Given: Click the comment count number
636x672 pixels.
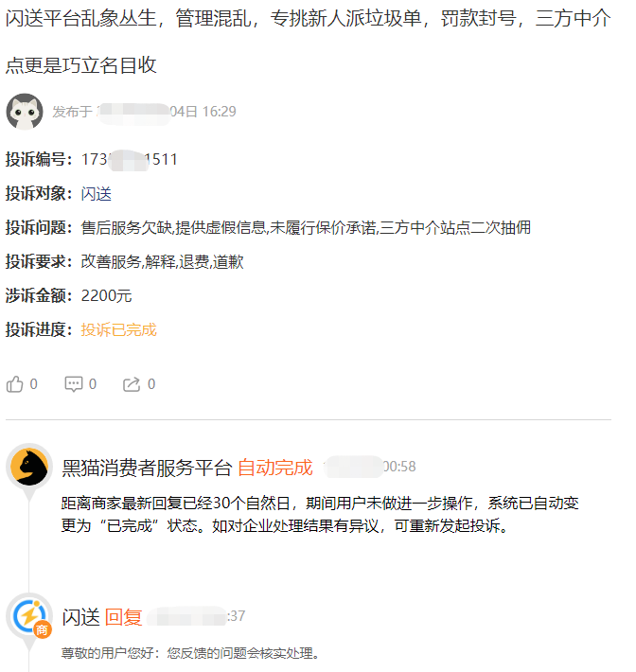Looking at the screenshot, I should point(92,384).
